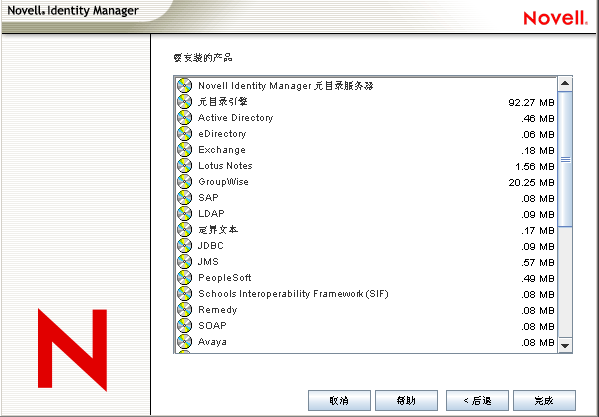
Task: Click the product list scrollbar thumb
Action: point(565,159)
